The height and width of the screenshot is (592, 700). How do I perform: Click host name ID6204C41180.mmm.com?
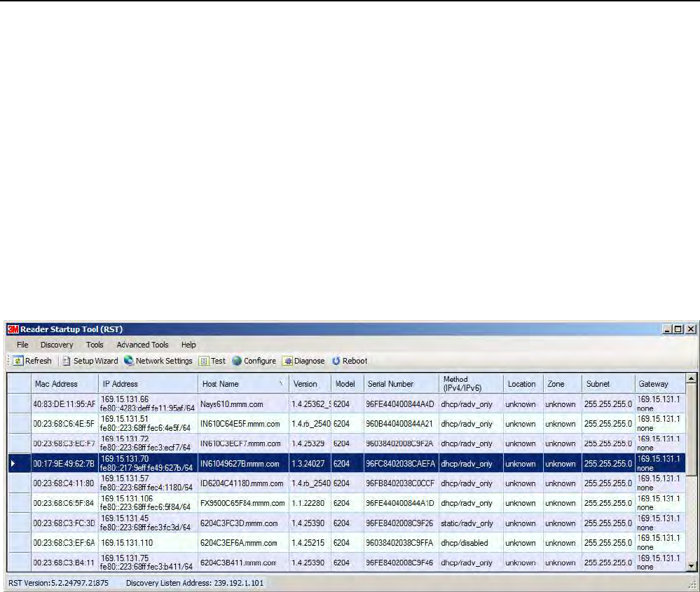click(x=242, y=483)
